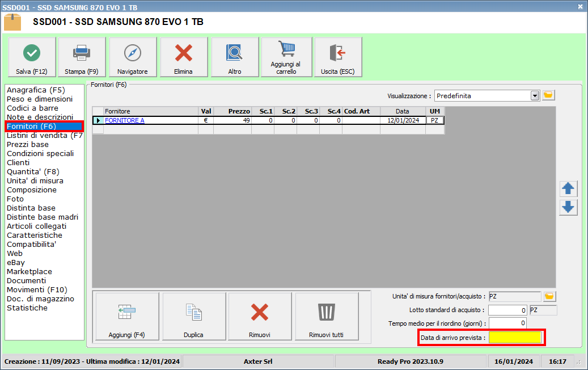Click the Rimuovi tutti trash button
The height and width of the screenshot is (370, 588).
(x=327, y=316)
